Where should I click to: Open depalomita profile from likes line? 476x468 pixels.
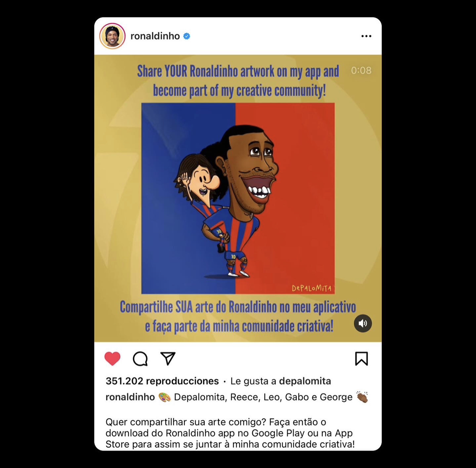tap(305, 381)
